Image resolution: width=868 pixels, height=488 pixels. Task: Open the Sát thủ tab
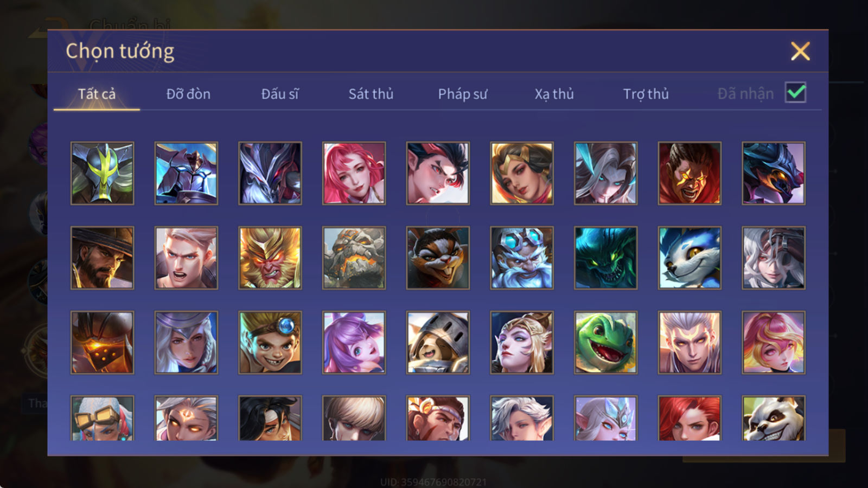(371, 94)
